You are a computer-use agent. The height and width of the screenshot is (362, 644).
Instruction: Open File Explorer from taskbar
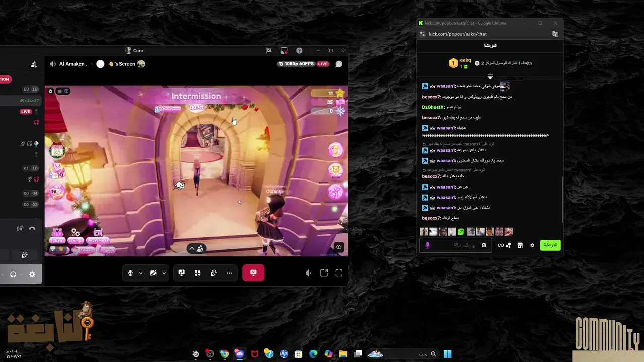point(343,354)
